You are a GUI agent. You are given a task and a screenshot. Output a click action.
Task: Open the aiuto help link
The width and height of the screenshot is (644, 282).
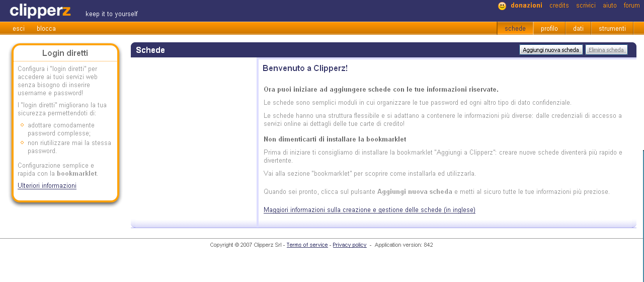[x=609, y=6]
